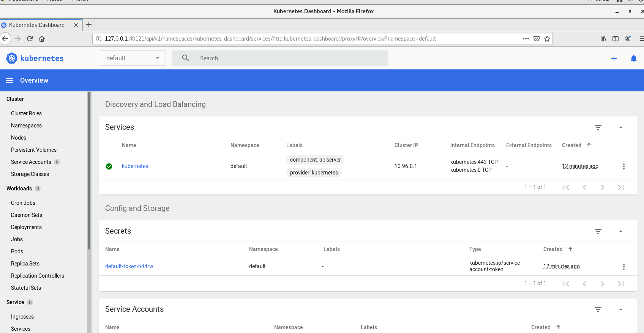Open the default-token-h44rw secret link
The image size is (644, 333).
pos(129,266)
